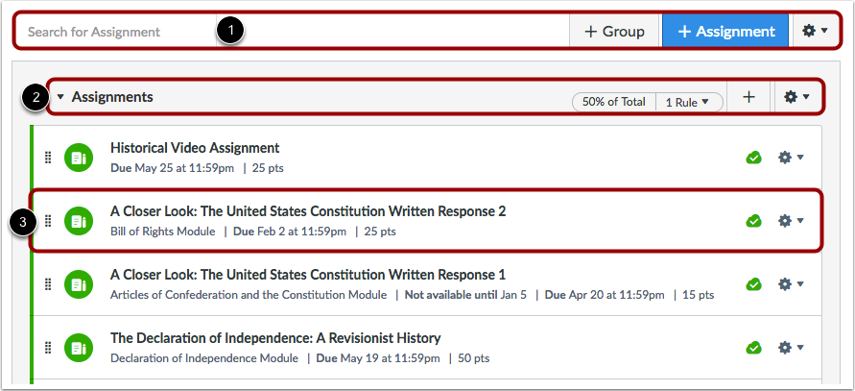
Task: Open the 1 Rule dropdown
Action: click(x=688, y=102)
